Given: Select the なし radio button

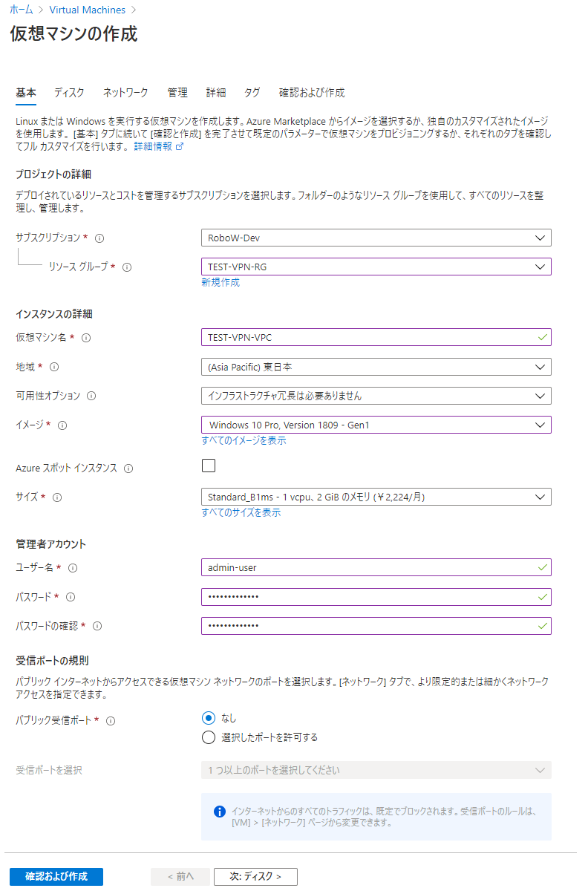Looking at the screenshot, I should click(209, 718).
